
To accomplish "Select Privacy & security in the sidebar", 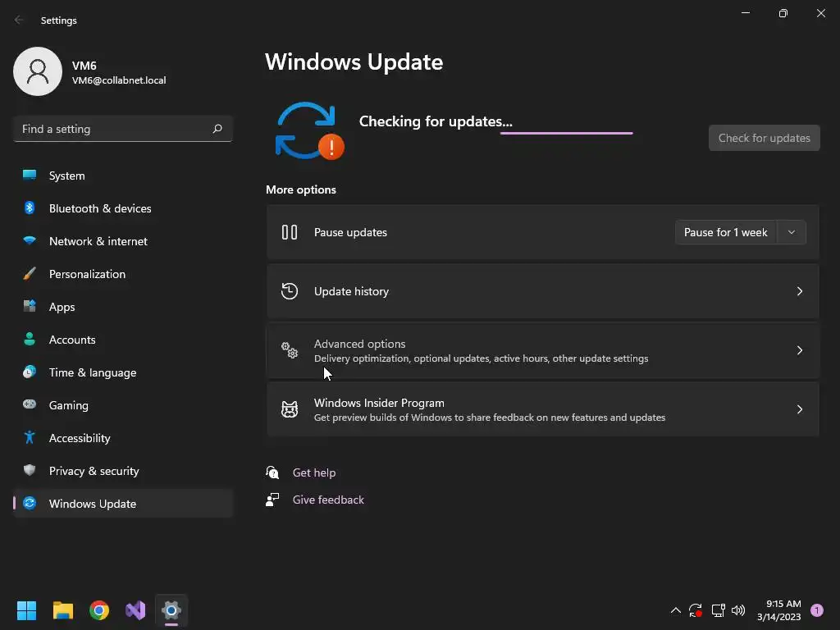I will tap(123, 471).
